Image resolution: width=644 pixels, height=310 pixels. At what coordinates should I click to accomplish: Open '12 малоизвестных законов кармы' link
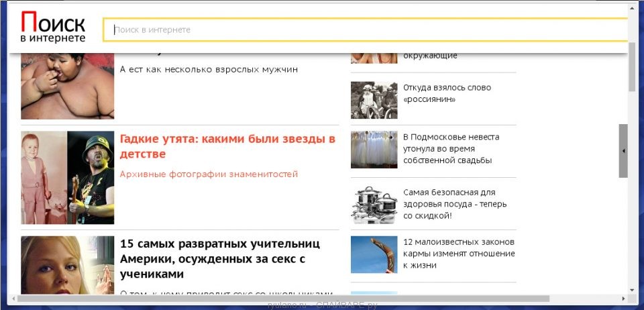pos(459,254)
